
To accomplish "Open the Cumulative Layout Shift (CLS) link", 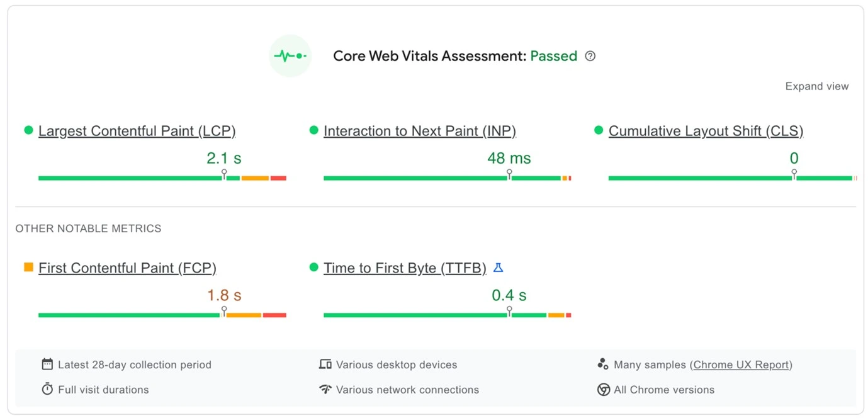I will 706,131.
